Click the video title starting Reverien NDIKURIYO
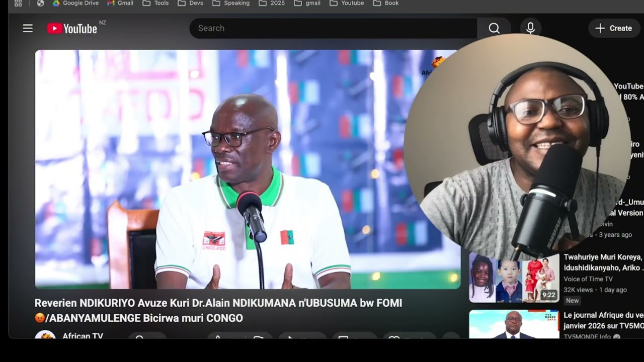 (x=218, y=310)
